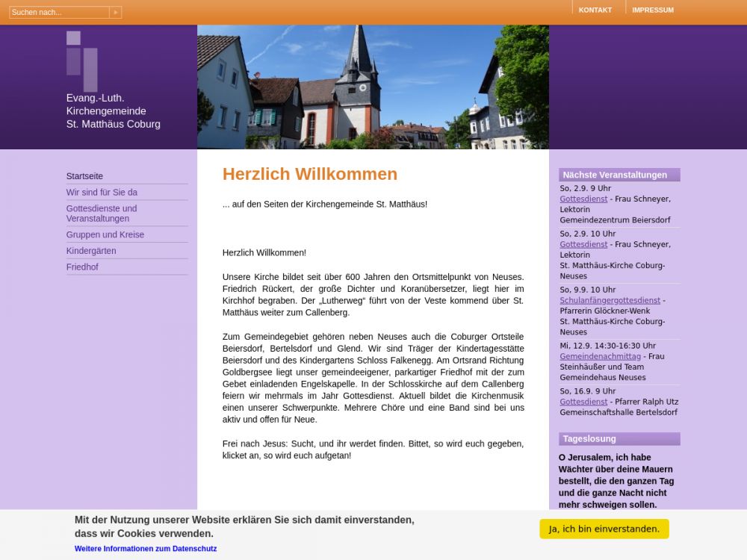747x560 pixels.
Task: Click the search submit arrow icon
Action: coord(115,12)
